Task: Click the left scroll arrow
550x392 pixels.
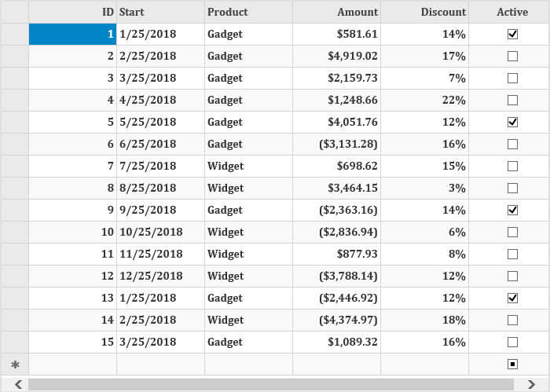Action: [17, 384]
